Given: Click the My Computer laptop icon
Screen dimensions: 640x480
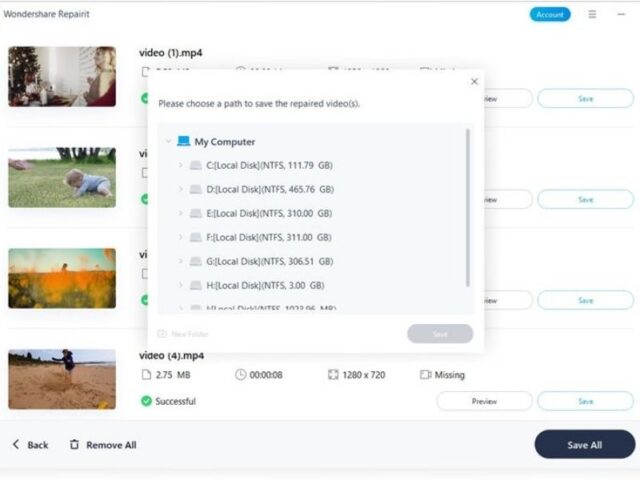Looking at the screenshot, I should point(184,141).
